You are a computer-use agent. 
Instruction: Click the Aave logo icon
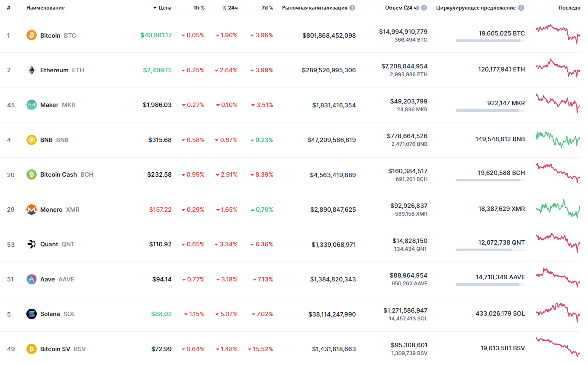pos(32,279)
